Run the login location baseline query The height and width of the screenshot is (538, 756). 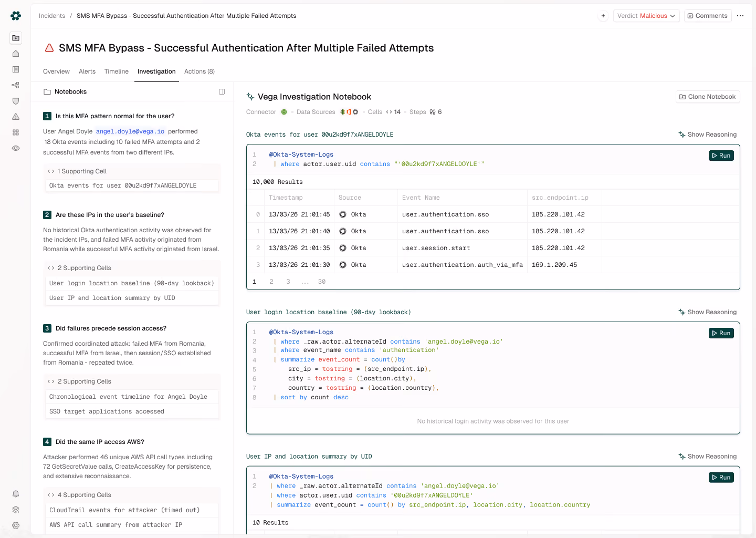pos(721,333)
